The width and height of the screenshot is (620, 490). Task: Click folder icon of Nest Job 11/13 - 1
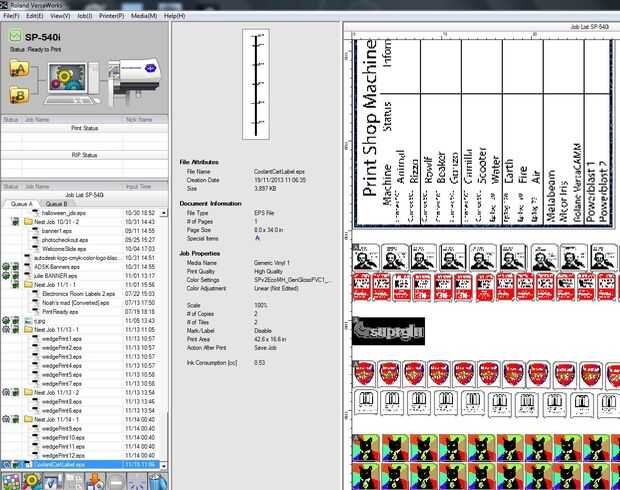pos(28,329)
